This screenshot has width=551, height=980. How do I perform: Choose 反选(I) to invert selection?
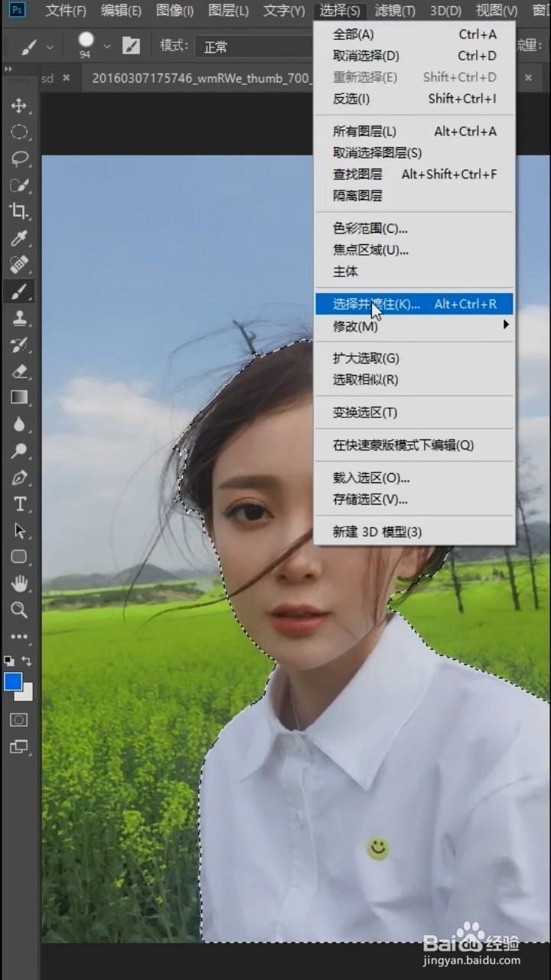pyautogui.click(x=414, y=99)
